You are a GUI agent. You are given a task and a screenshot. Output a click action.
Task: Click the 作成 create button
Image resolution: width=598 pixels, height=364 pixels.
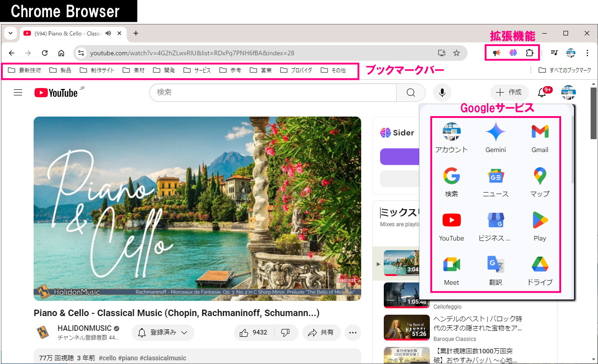tap(509, 93)
